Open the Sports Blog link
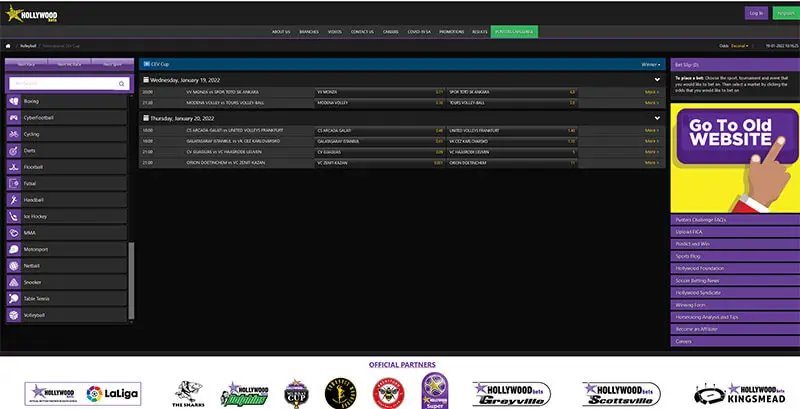Viewport: 800px width, 409px height. coord(735,257)
